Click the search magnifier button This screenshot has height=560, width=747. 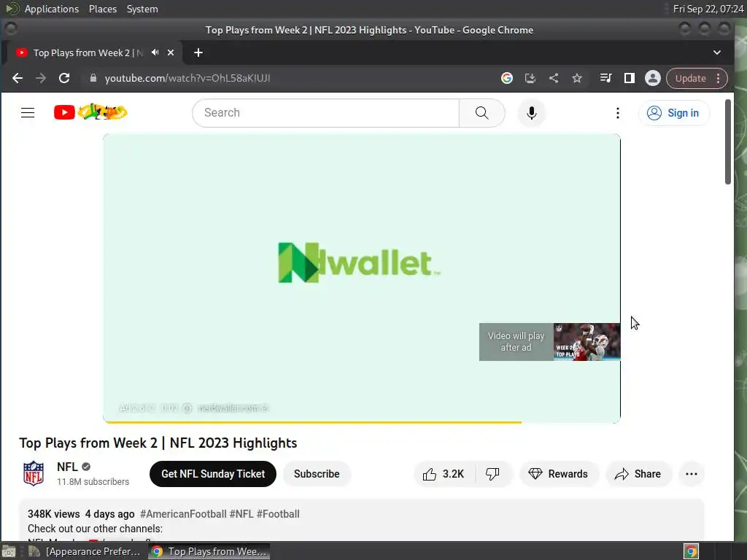click(481, 113)
